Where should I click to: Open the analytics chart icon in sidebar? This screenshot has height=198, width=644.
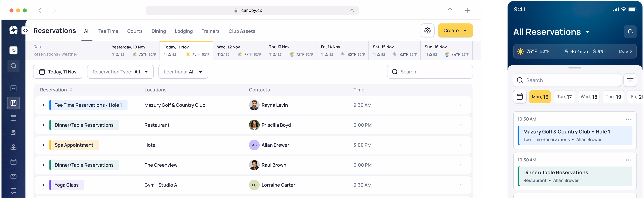13,88
